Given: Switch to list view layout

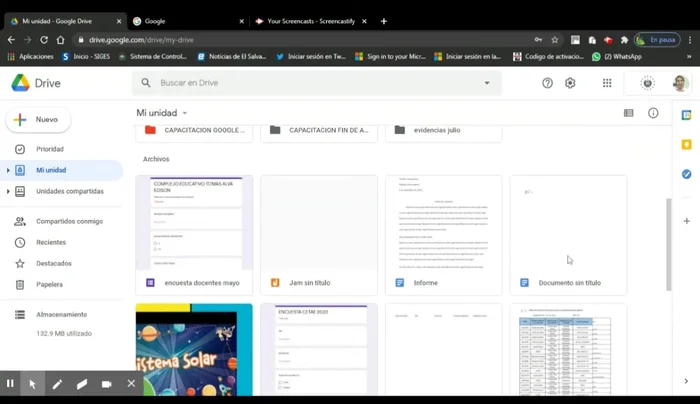Looking at the screenshot, I should tap(628, 113).
